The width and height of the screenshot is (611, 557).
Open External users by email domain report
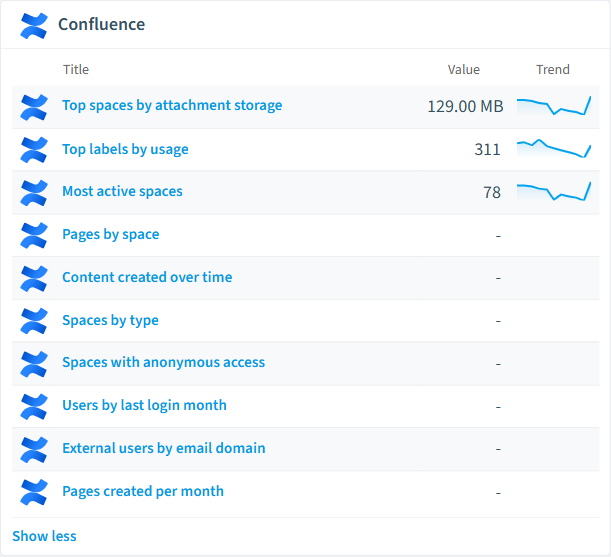point(164,448)
